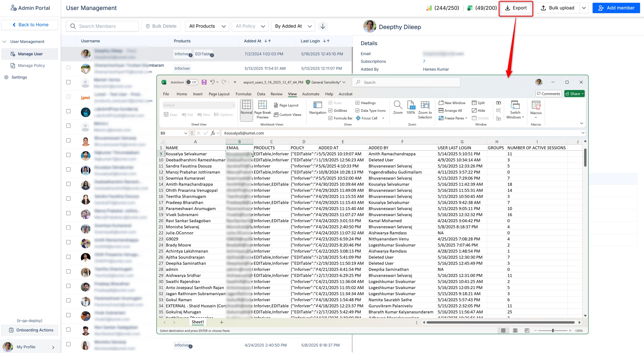644x353 pixels.
Task: Click the Search Members input field
Action: [102, 26]
